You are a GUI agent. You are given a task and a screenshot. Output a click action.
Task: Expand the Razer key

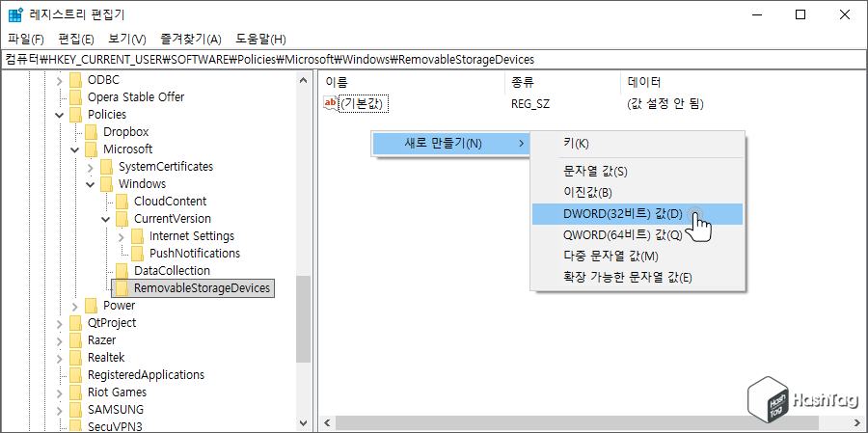[60, 341]
